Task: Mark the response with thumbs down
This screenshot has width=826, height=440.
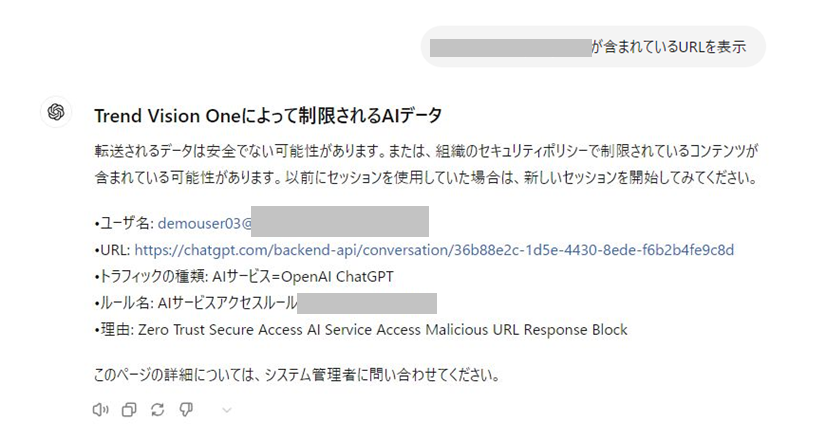Action: click(x=186, y=409)
